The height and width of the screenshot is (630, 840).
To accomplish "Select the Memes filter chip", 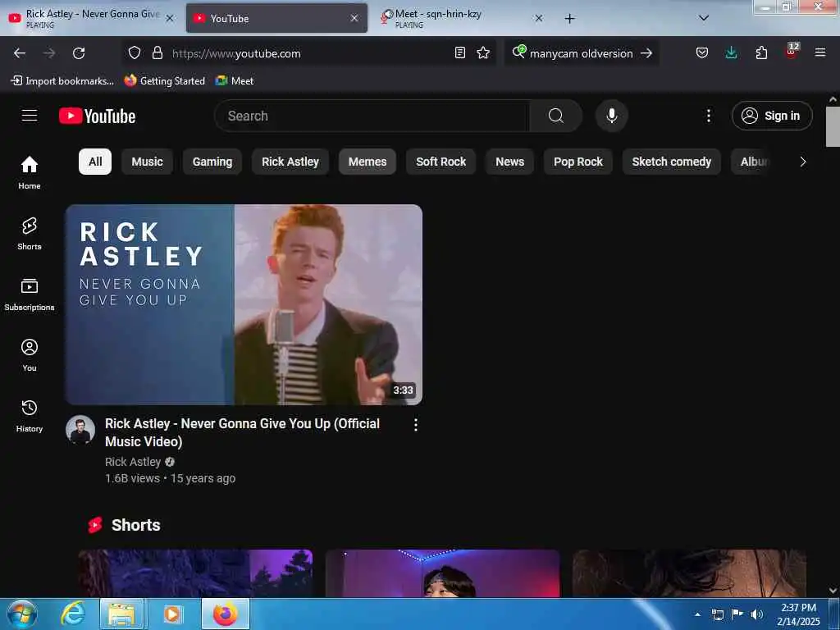I will pyautogui.click(x=367, y=162).
